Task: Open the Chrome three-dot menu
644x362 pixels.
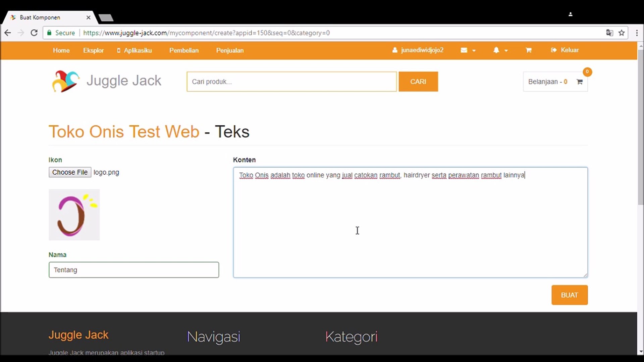Action: click(x=637, y=33)
